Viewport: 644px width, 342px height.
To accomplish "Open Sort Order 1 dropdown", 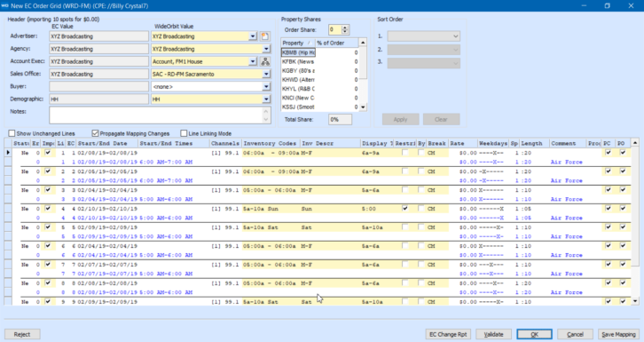I will tap(423, 36).
